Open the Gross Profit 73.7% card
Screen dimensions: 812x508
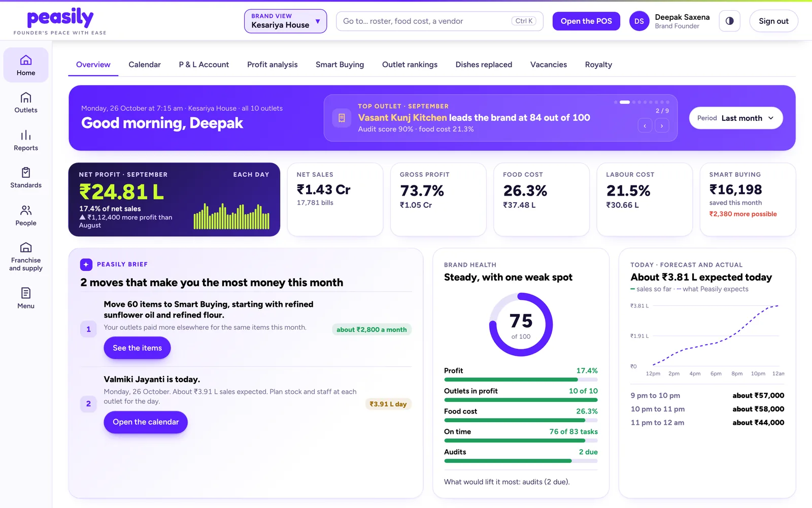(x=438, y=200)
